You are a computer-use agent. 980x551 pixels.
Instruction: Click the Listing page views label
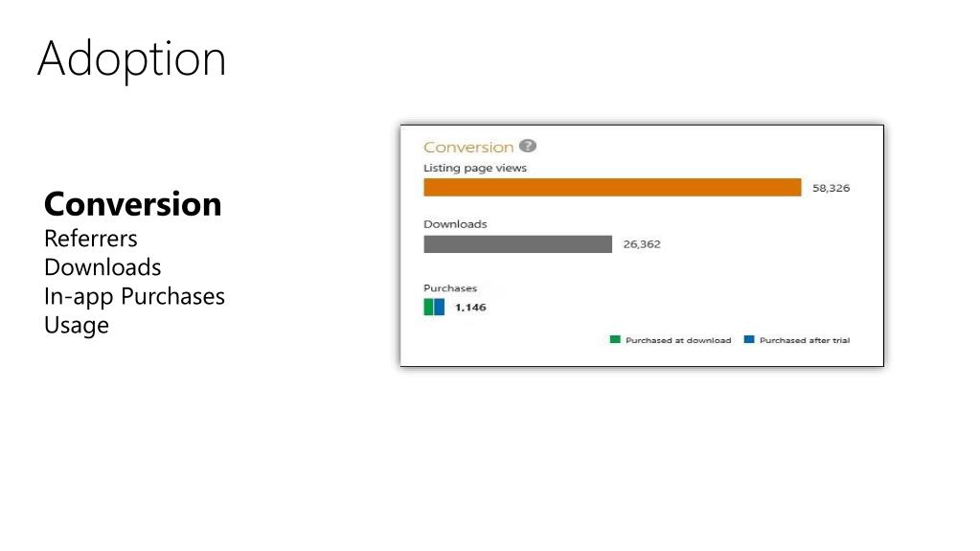[x=475, y=168]
